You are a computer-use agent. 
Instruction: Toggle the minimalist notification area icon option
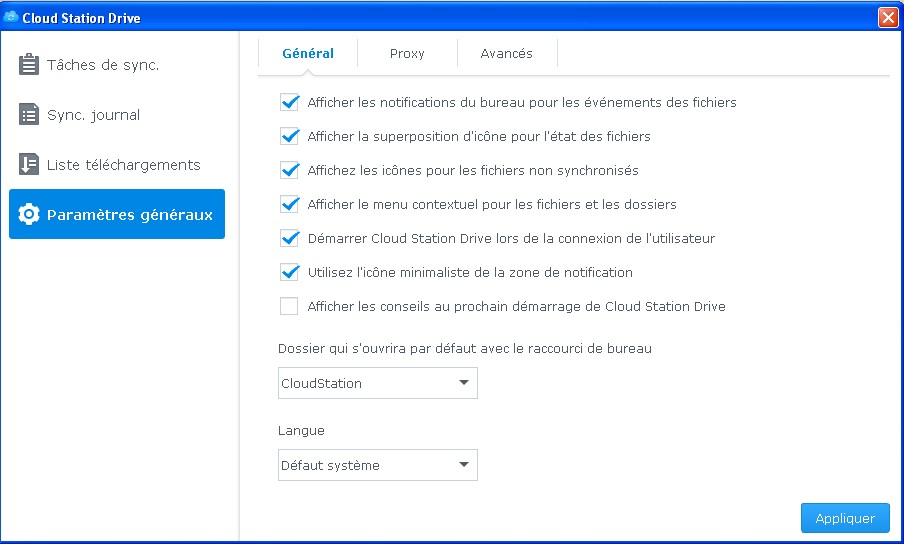[290, 272]
